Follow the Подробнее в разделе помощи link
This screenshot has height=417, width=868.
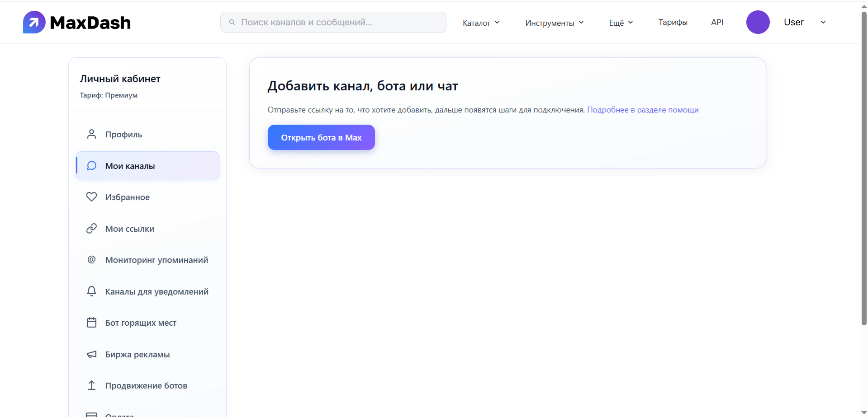643,110
